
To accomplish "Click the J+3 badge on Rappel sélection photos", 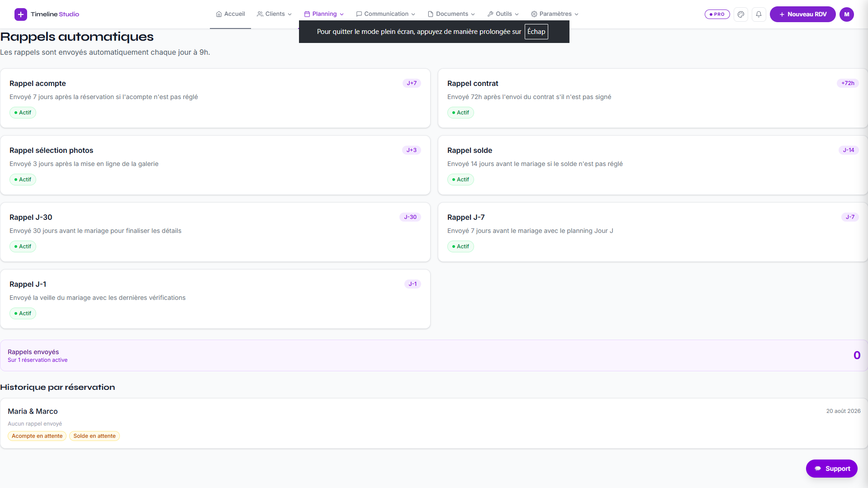I will click(x=412, y=150).
